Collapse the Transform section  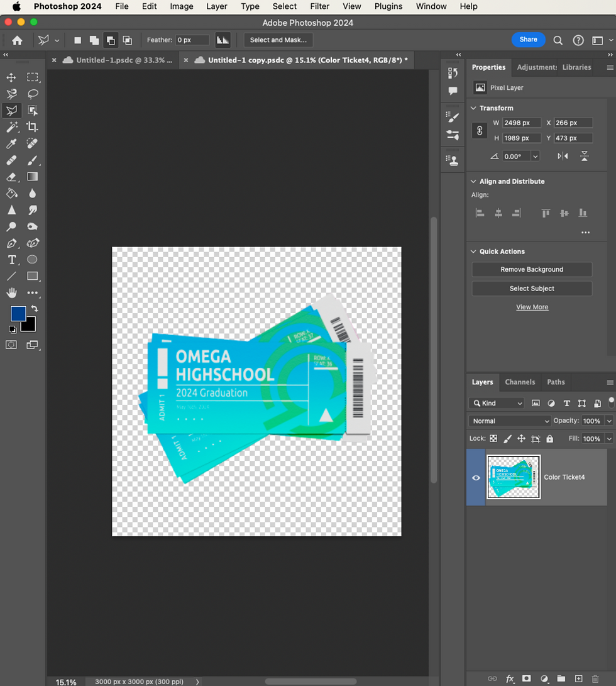(473, 108)
